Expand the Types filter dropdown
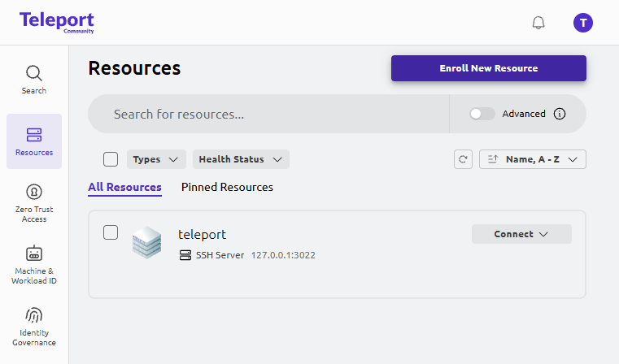The image size is (619, 364). (156, 159)
